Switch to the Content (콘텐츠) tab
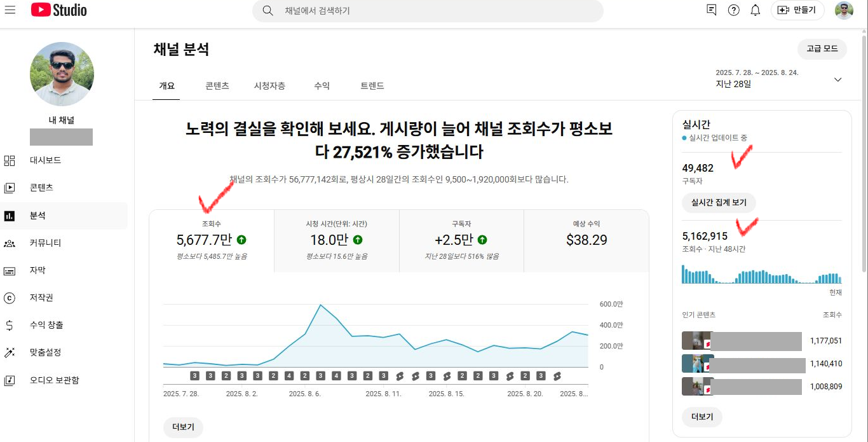 (x=217, y=86)
